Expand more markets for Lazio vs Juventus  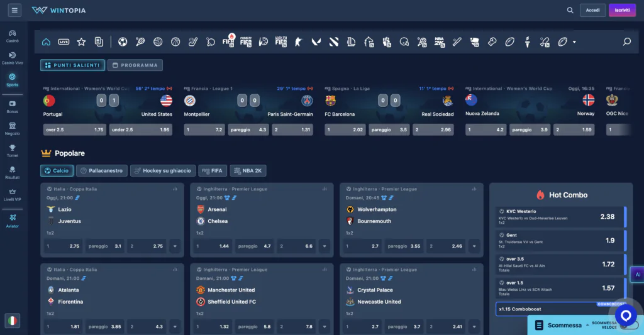click(x=175, y=246)
